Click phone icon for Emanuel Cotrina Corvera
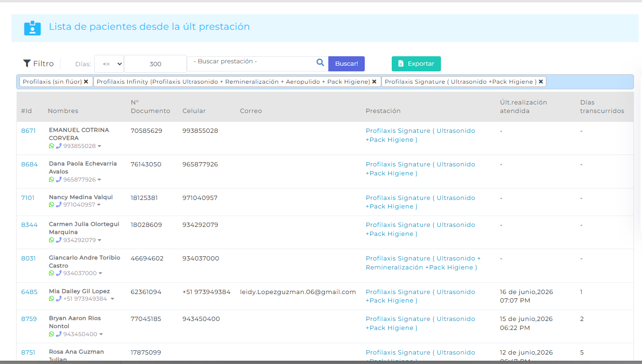This screenshot has width=642, height=364. coord(59,146)
